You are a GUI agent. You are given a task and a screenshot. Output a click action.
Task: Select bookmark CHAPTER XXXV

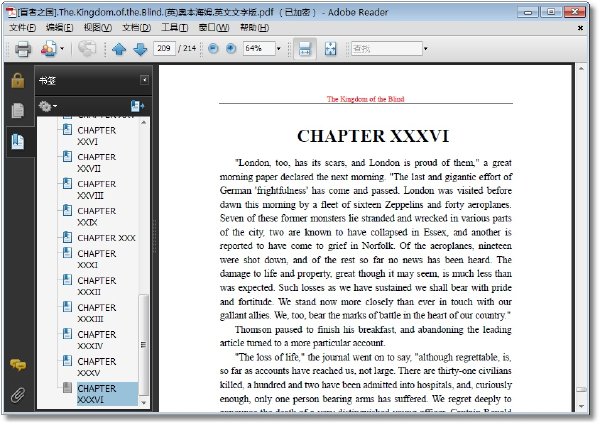tap(96, 367)
